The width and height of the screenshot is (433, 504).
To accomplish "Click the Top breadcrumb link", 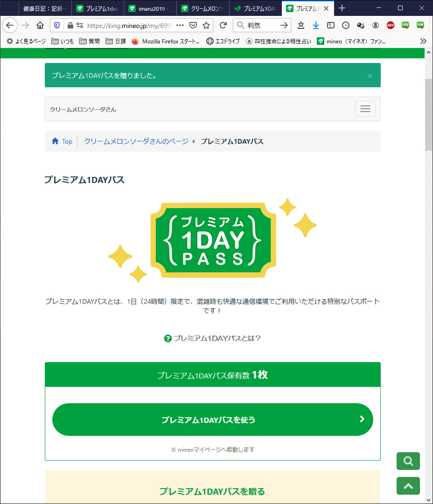I will pyautogui.click(x=63, y=141).
